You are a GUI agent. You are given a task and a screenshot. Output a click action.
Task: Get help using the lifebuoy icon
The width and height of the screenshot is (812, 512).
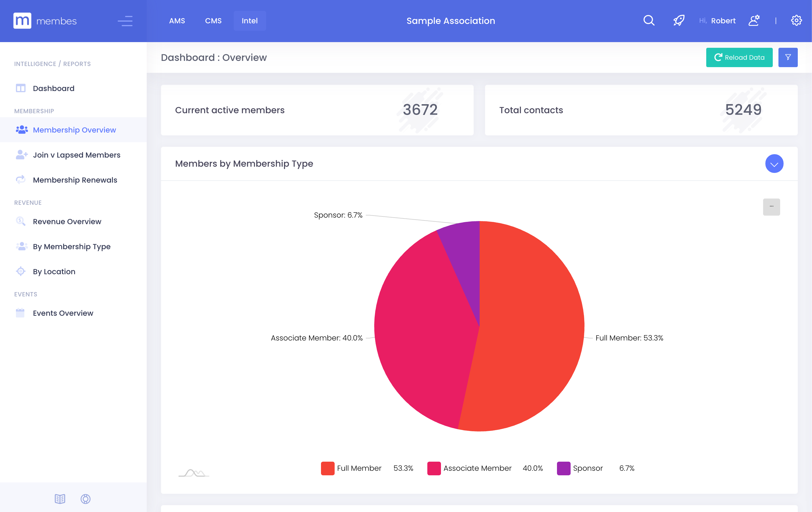[85, 499]
